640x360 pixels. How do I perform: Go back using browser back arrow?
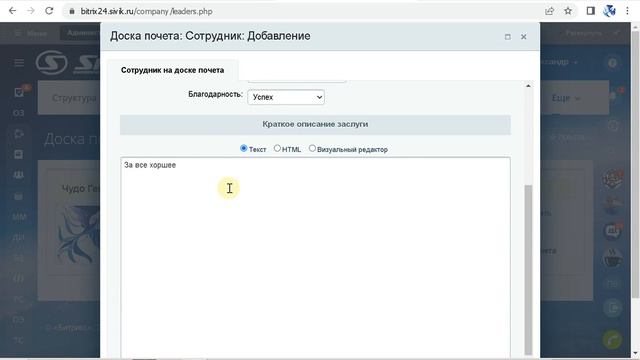12,11
